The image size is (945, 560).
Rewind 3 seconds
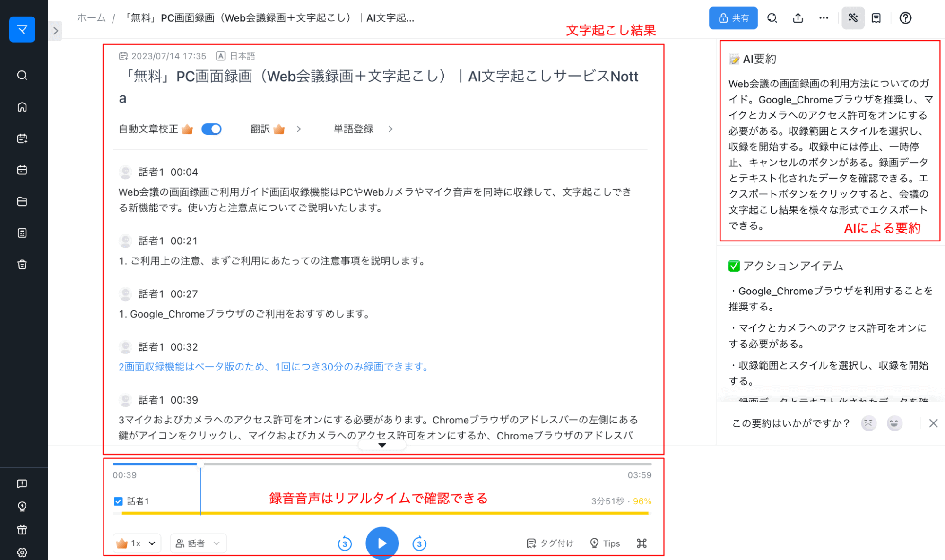345,543
